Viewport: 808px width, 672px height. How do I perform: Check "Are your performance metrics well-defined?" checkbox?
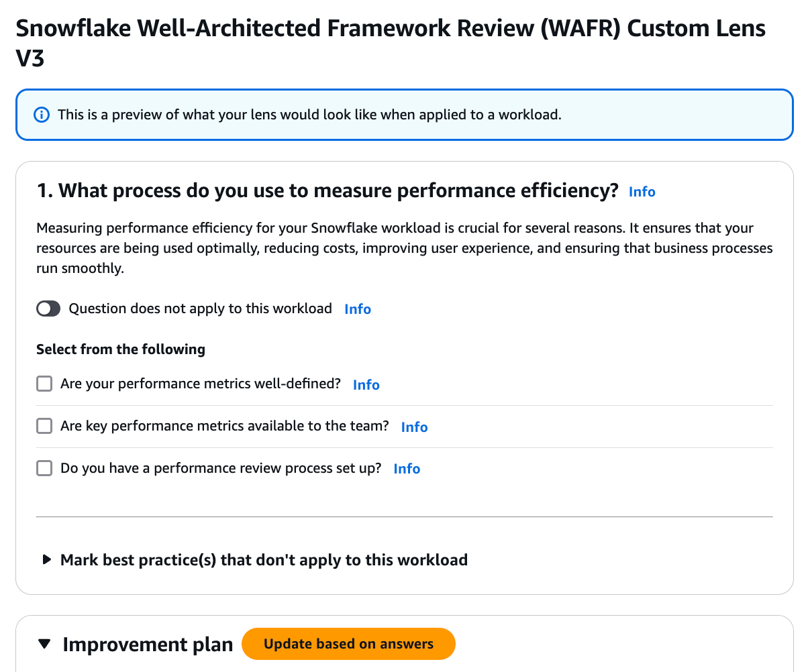pos(44,384)
